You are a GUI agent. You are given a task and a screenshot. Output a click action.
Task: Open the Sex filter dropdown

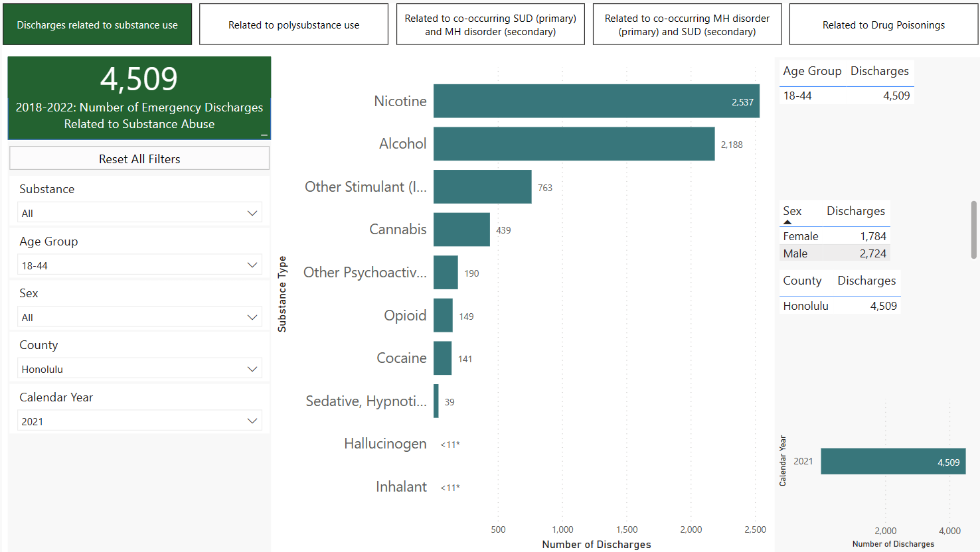[x=139, y=317]
